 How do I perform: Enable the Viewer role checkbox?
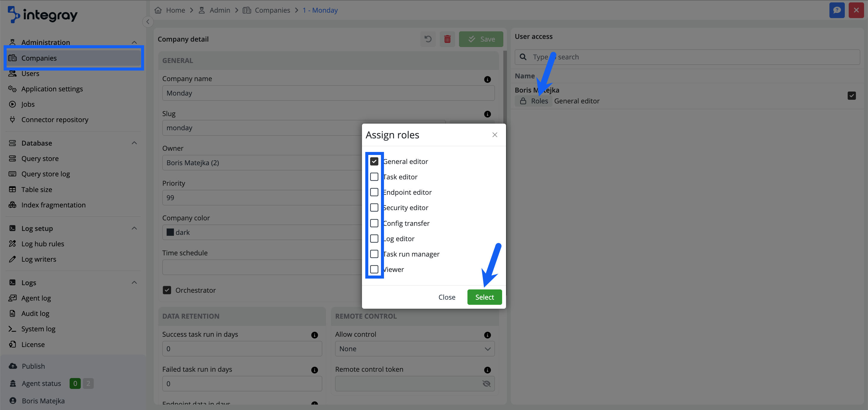tap(374, 270)
